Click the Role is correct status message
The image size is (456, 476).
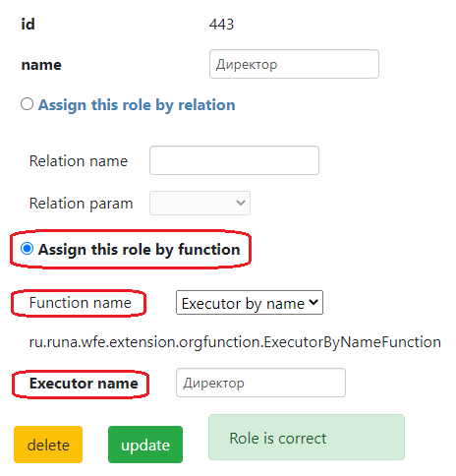(307, 438)
